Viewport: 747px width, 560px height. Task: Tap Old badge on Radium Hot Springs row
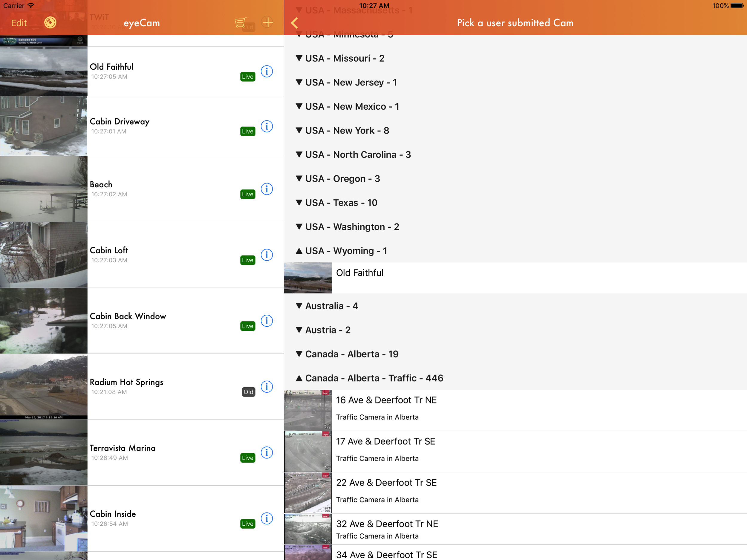(x=249, y=392)
